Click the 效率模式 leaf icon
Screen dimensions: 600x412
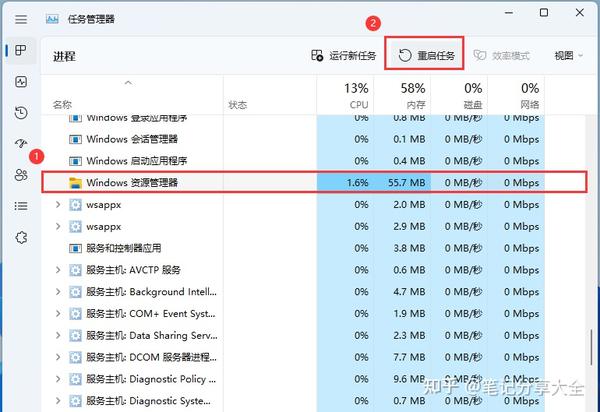coord(479,55)
